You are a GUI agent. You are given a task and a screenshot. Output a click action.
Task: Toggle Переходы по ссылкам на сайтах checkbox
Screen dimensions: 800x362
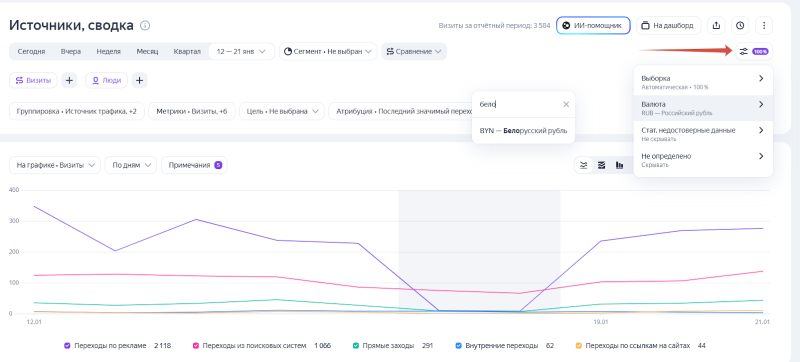(579, 346)
